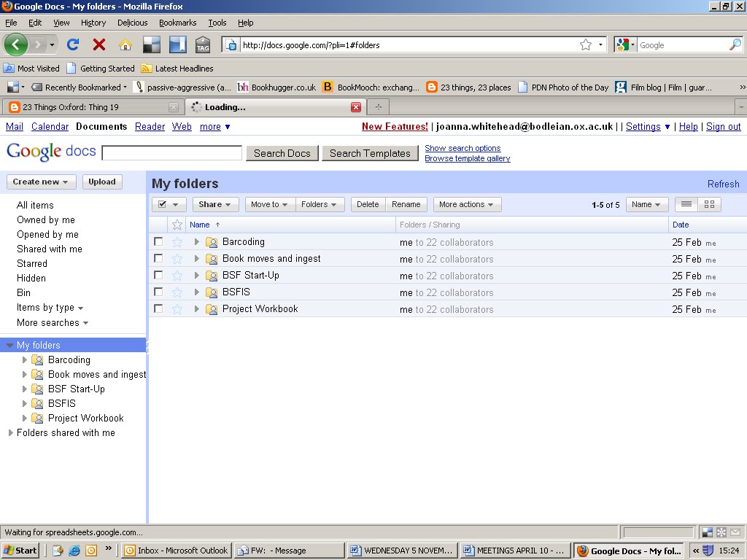Click the Reload page icon
This screenshot has width=747, height=560.
click(x=73, y=44)
